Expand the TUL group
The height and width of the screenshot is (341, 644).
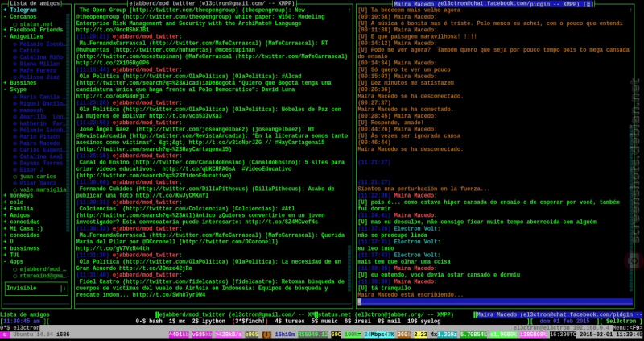6,255
